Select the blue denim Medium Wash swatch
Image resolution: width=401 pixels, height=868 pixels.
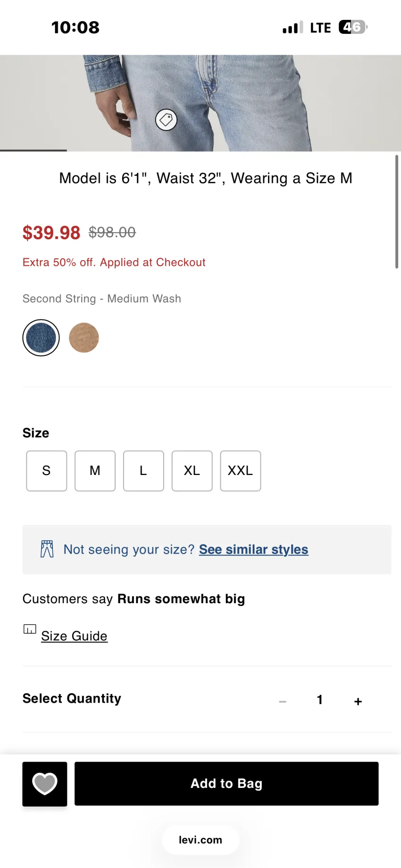point(41,338)
